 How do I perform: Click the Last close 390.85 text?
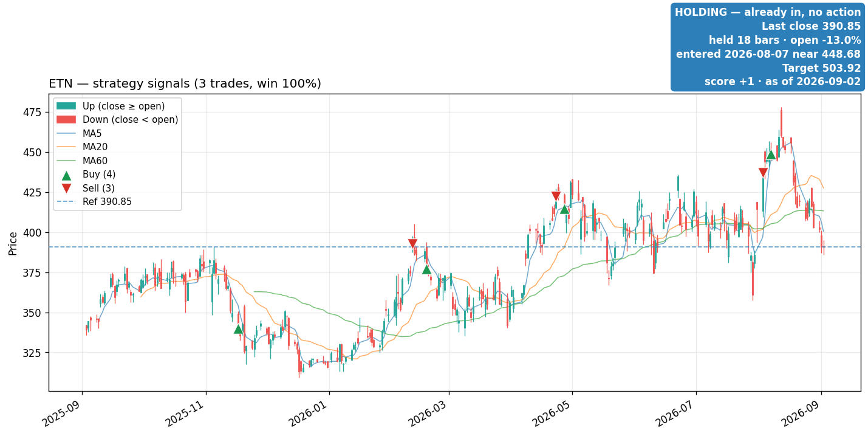tap(811, 26)
